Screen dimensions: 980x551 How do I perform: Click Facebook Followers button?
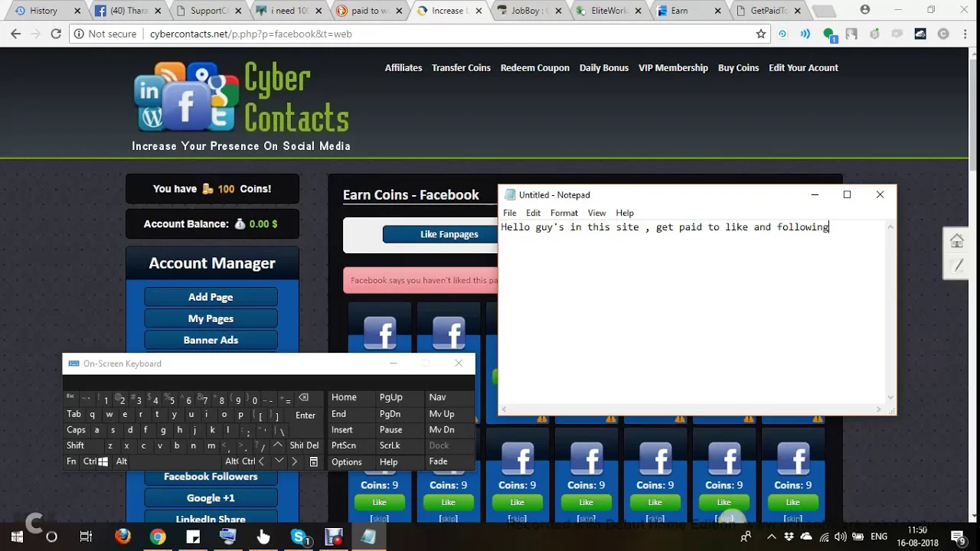click(211, 476)
